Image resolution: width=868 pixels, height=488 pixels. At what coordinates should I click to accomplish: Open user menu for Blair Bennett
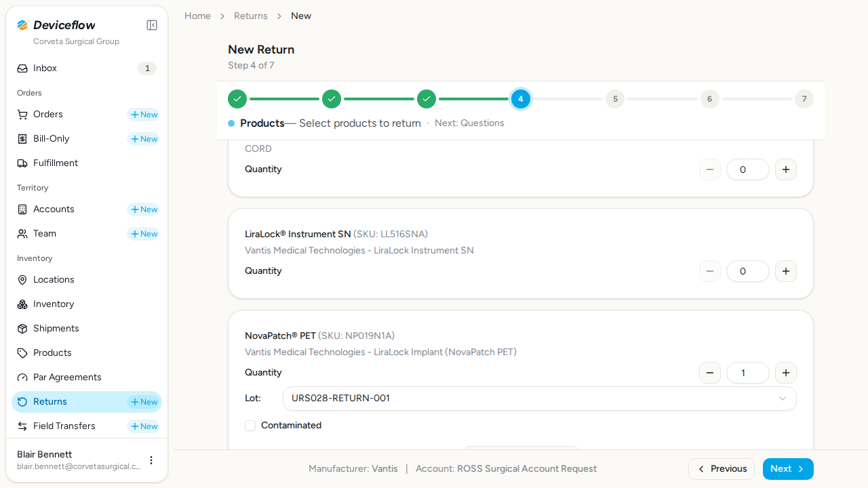point(151,460)
